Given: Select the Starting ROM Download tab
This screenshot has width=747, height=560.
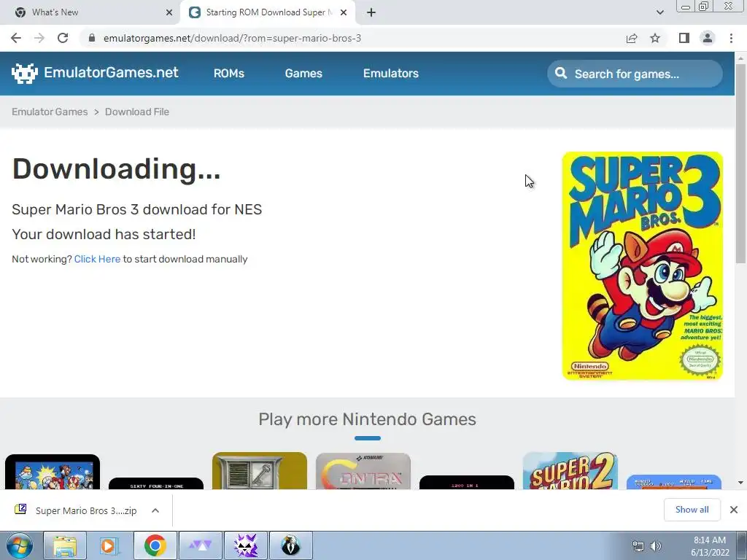Looking at the screenshot, I should click(269, 12).
